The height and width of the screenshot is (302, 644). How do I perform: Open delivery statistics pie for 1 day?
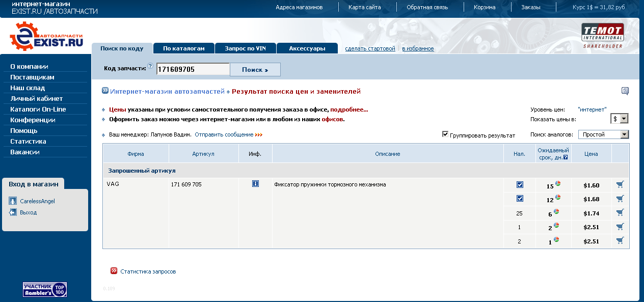pyautogui.click(x=556, y=239)
